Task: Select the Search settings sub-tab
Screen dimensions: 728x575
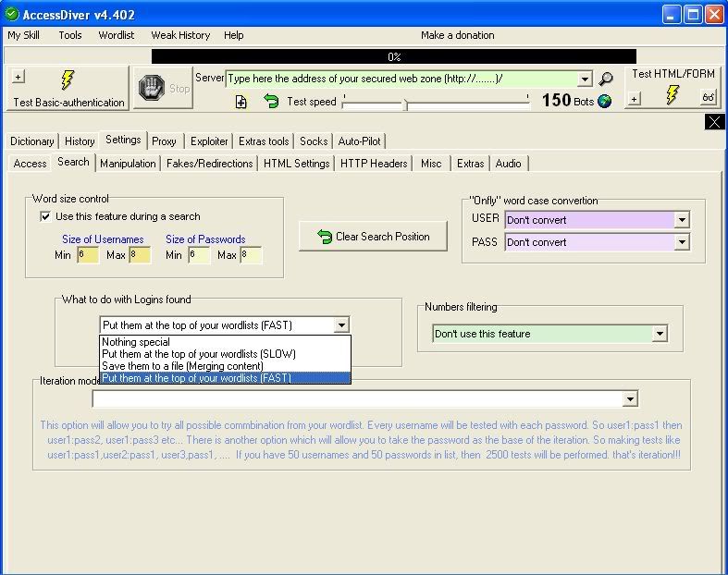Action: click(x=73, y=162)
